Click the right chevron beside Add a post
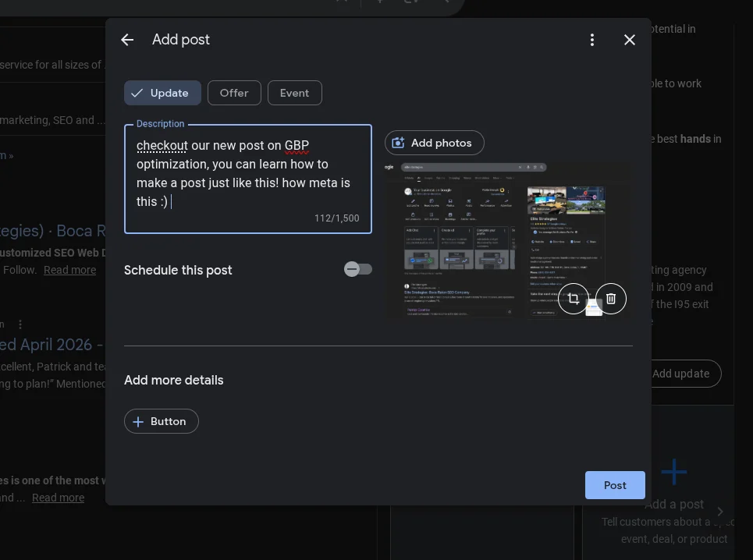753x560 pixels. 720,512
